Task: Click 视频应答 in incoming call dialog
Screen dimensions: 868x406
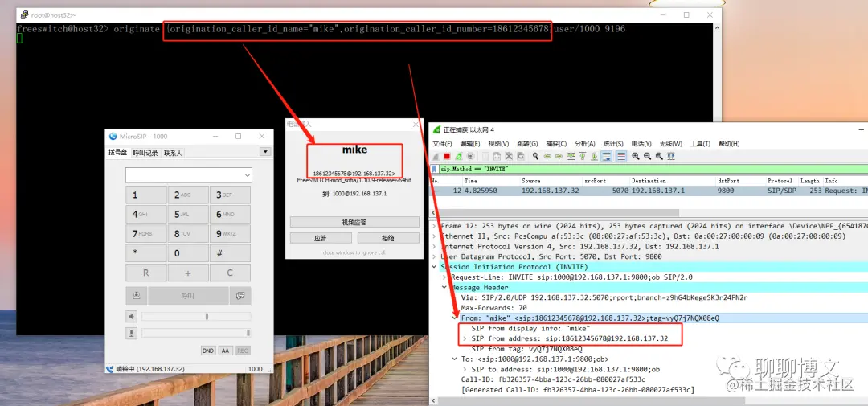Action: (x=354, y=222)
